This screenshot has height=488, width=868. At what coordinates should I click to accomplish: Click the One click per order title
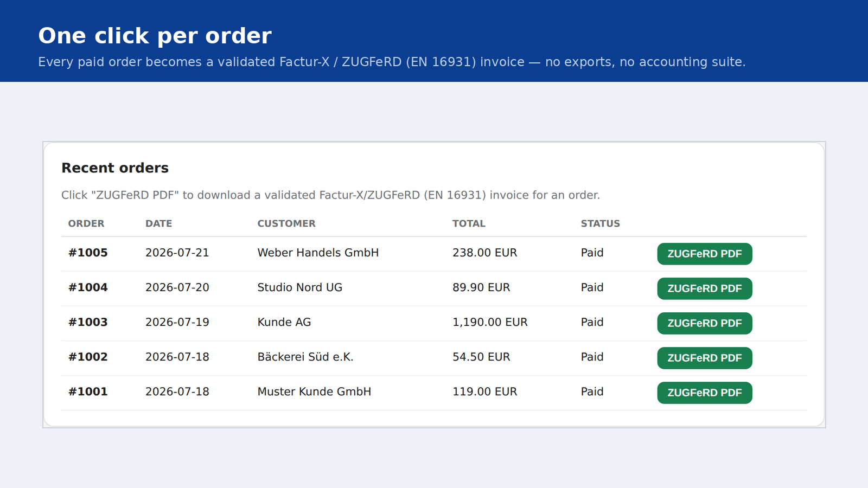[x=155, y=36]
